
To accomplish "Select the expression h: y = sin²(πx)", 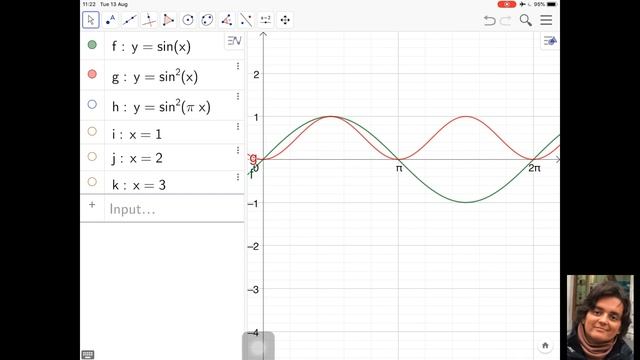I will click(x=161, y=107).
